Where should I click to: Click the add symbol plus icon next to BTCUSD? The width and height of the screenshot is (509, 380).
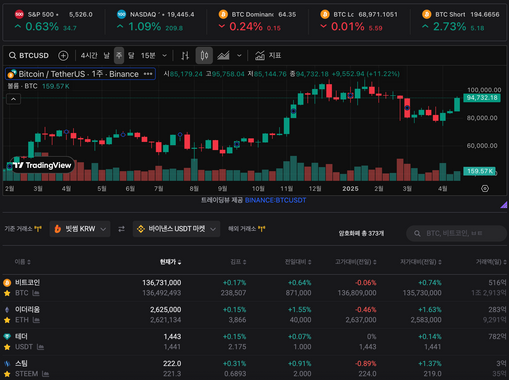point(63,56)
